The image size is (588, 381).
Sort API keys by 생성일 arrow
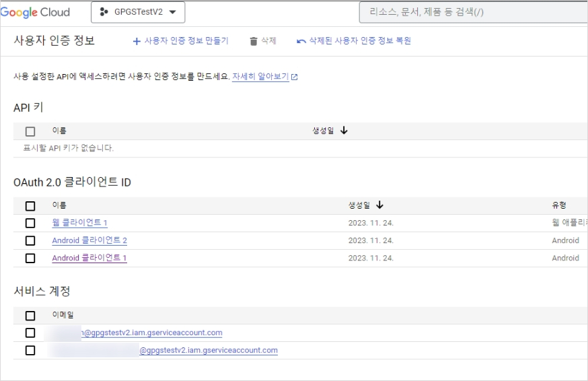pos(344,131)
